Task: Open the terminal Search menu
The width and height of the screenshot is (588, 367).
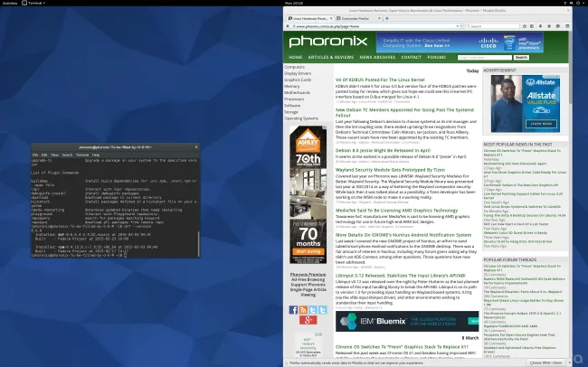Action: pos(67,155)
